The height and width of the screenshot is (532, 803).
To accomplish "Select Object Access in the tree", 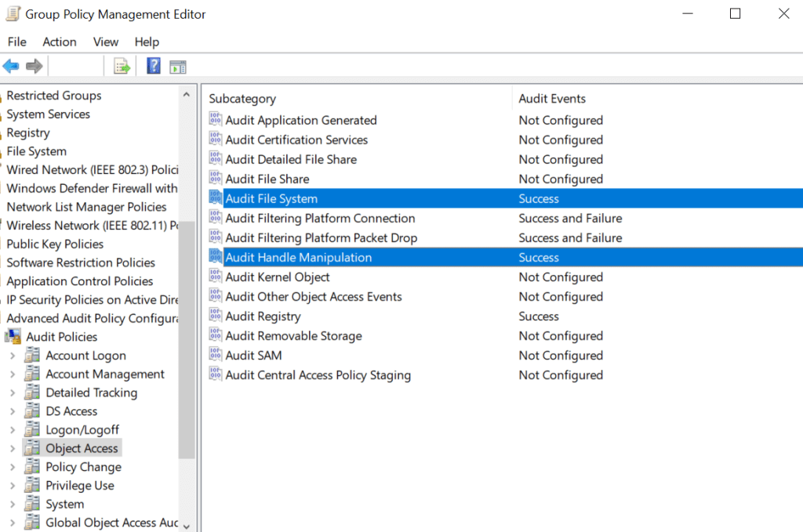I will click(82, 448).
